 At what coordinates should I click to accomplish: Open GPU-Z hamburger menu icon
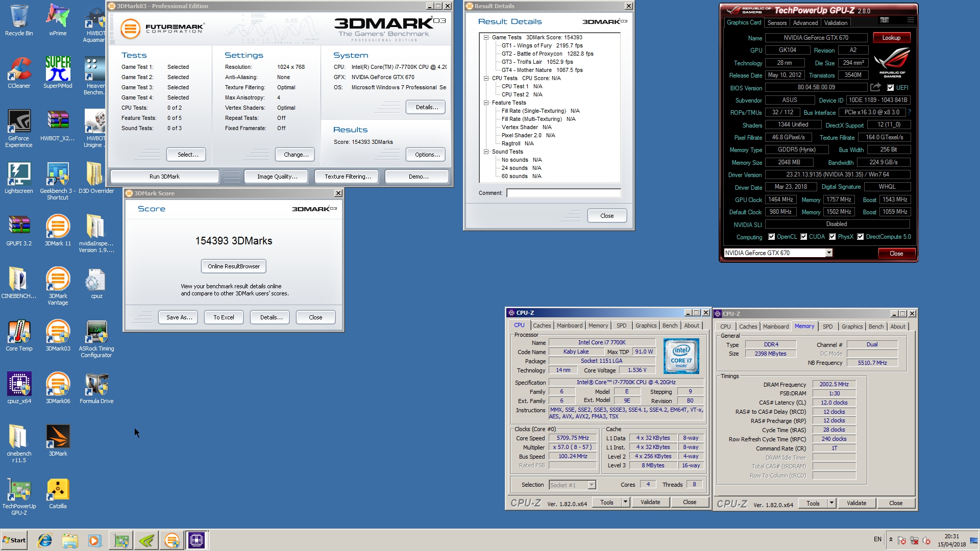910,20
